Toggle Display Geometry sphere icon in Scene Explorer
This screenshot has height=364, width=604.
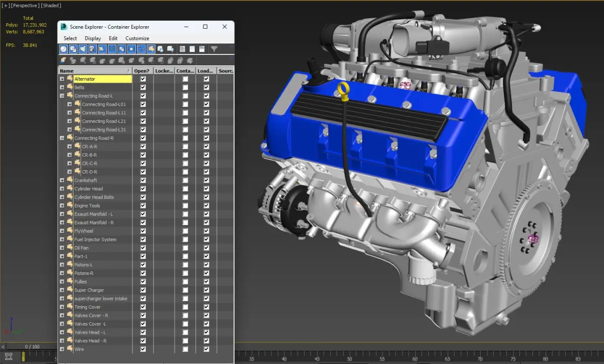point(63,49)
